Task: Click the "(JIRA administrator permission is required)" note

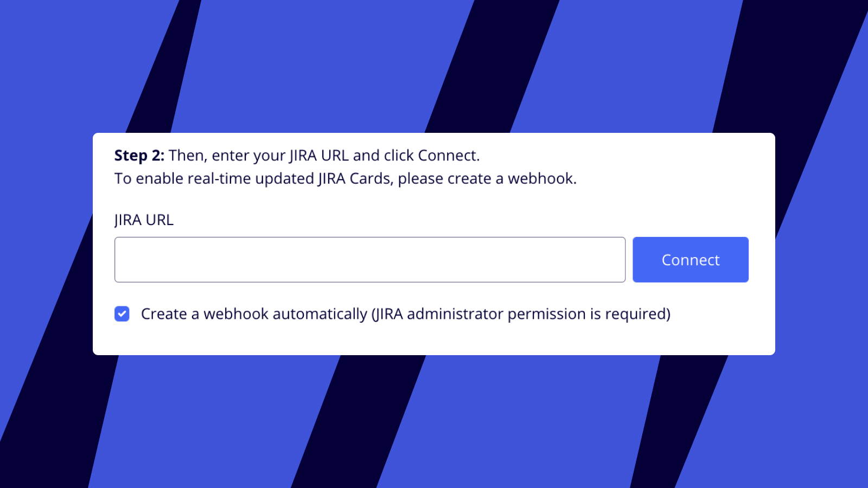Action: click(521, 314)
